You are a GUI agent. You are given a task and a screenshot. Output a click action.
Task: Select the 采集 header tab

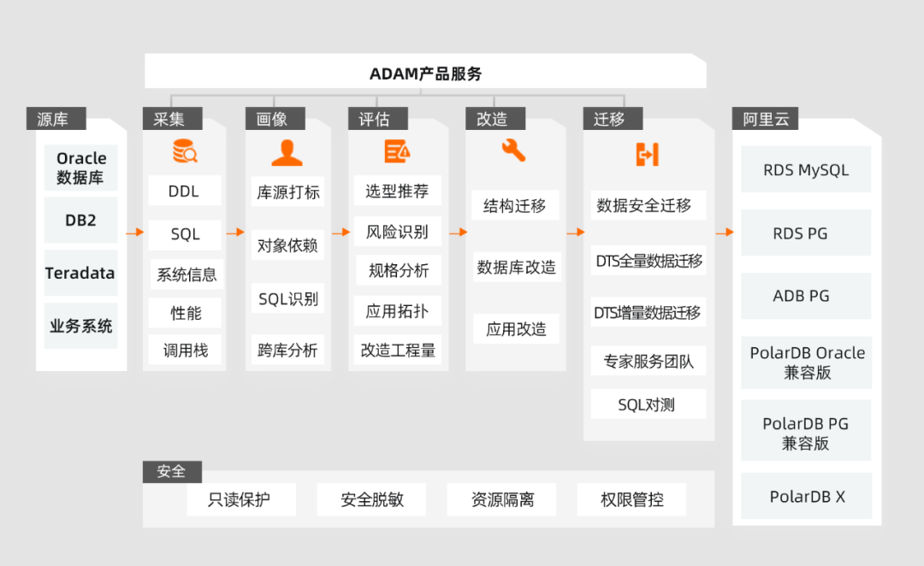pyautogui.click(x=172, y=118)
